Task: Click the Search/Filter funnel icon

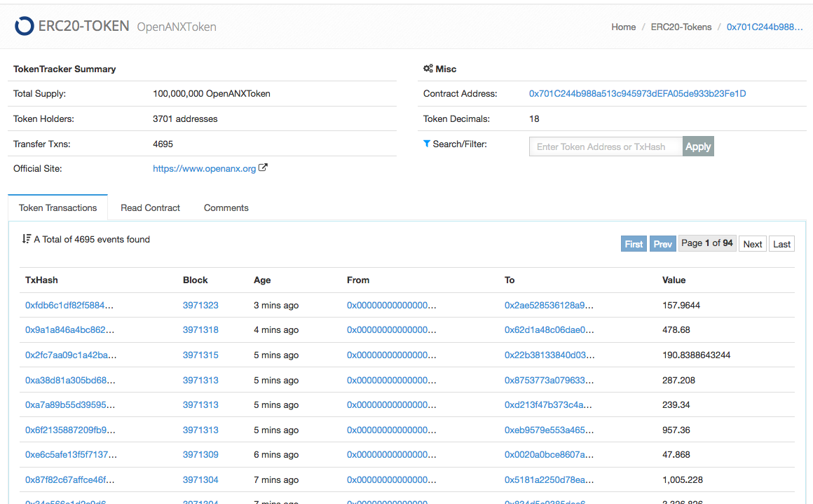Action: pyautogui.click(x=427, y=144)
